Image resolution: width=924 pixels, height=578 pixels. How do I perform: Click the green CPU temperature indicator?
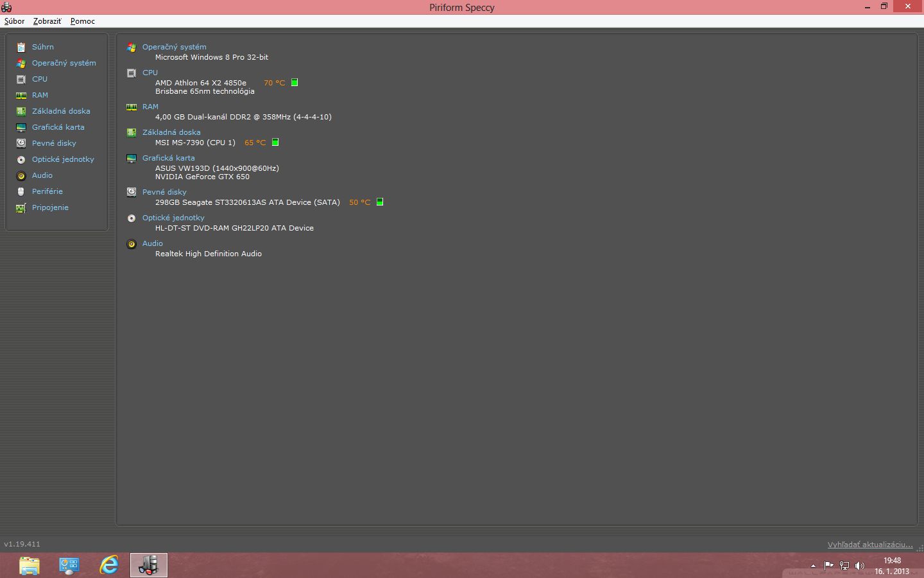pos(295,82)
